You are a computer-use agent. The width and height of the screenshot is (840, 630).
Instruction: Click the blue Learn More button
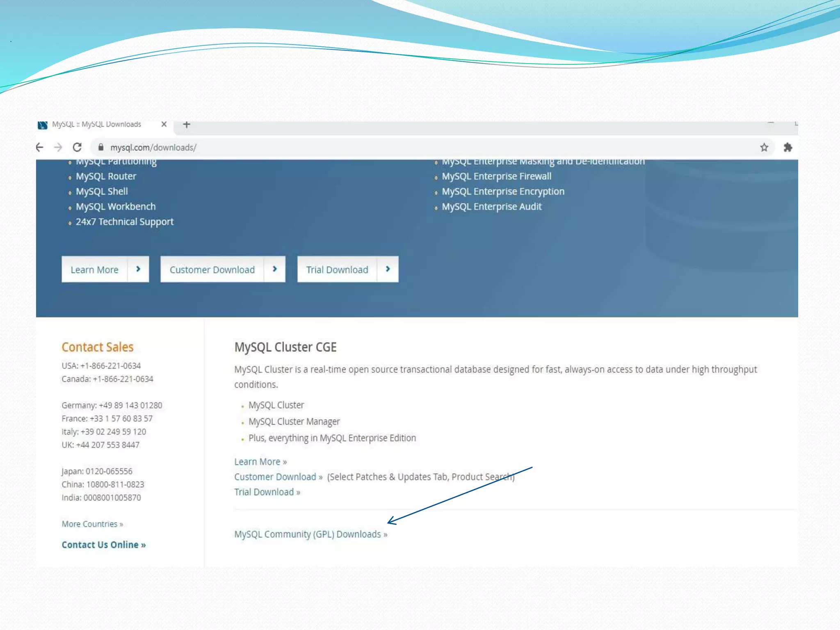click(x=95, y=269)
